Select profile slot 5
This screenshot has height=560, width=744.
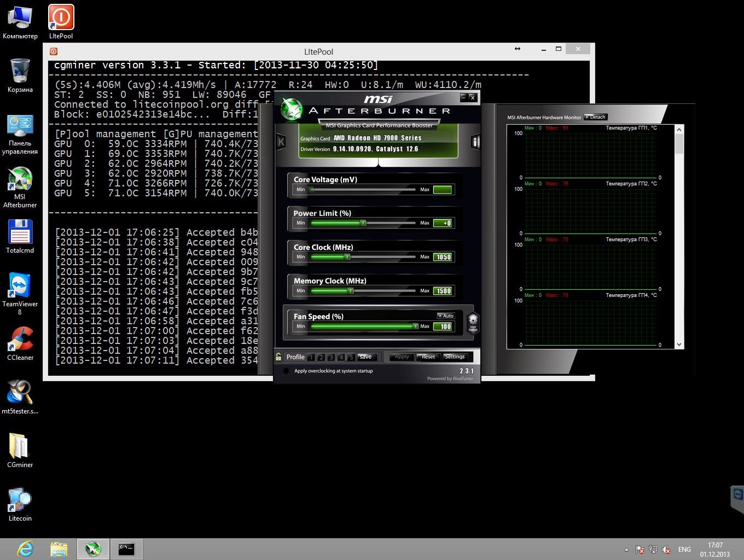(351, 357)
